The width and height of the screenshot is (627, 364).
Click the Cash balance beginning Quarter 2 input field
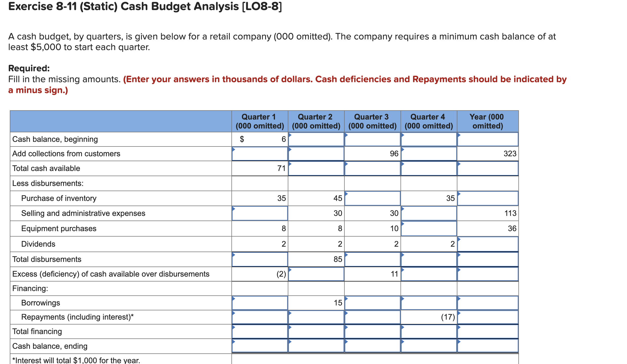coord(316,139)
